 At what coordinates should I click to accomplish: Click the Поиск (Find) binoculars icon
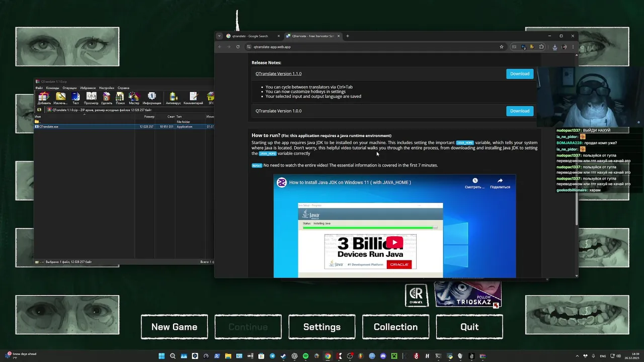tap(120, 98)
